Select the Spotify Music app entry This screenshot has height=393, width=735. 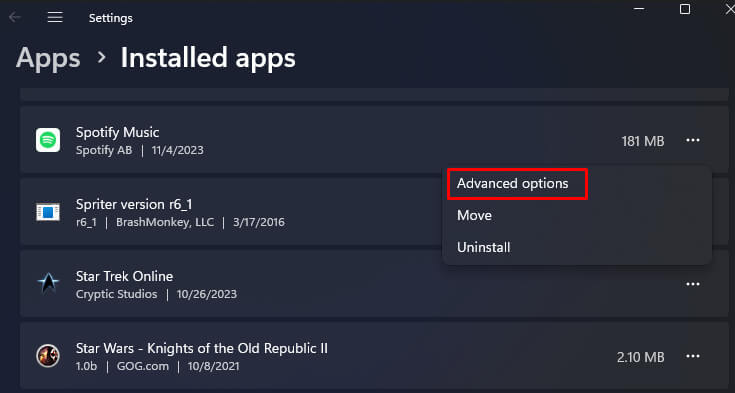(x=374, y=140)
